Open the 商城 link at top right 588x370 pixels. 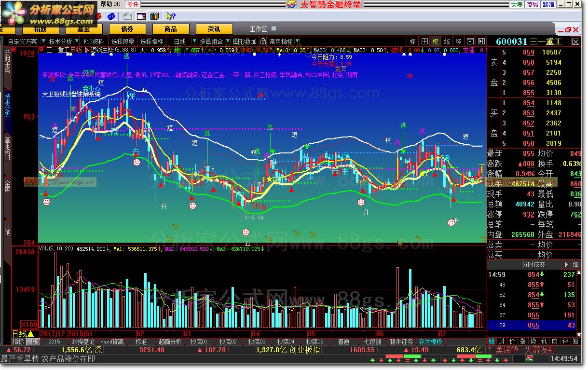click(533, 4)
